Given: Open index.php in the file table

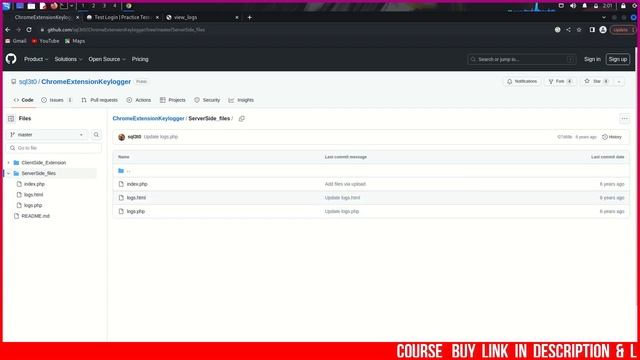Looking at the screenshot, I should pyautogui.click(x=137, y=184).
